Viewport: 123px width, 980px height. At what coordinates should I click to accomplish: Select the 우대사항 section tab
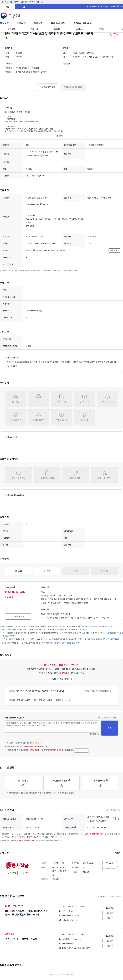(57, 29)
